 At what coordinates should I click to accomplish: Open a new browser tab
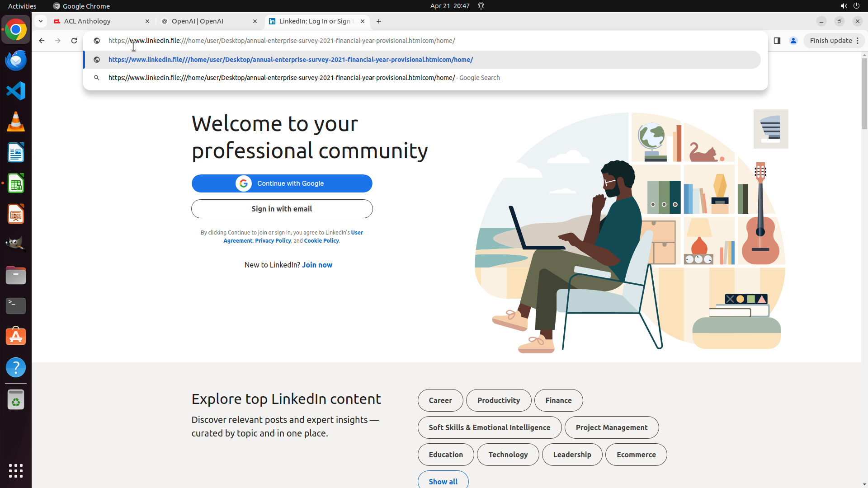click(x=379, y=21)
